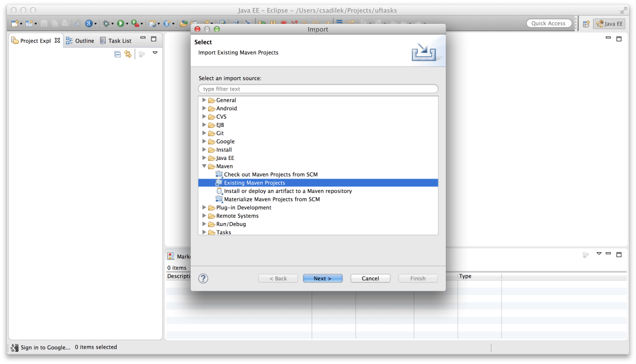Click the Save toolbar icon
This screenshot has width=636, height=364.
click(44, 23)
